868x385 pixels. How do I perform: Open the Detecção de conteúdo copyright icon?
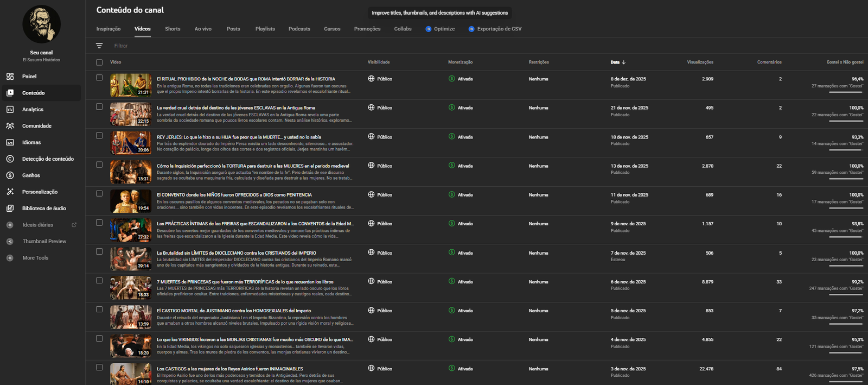[10, 159]
